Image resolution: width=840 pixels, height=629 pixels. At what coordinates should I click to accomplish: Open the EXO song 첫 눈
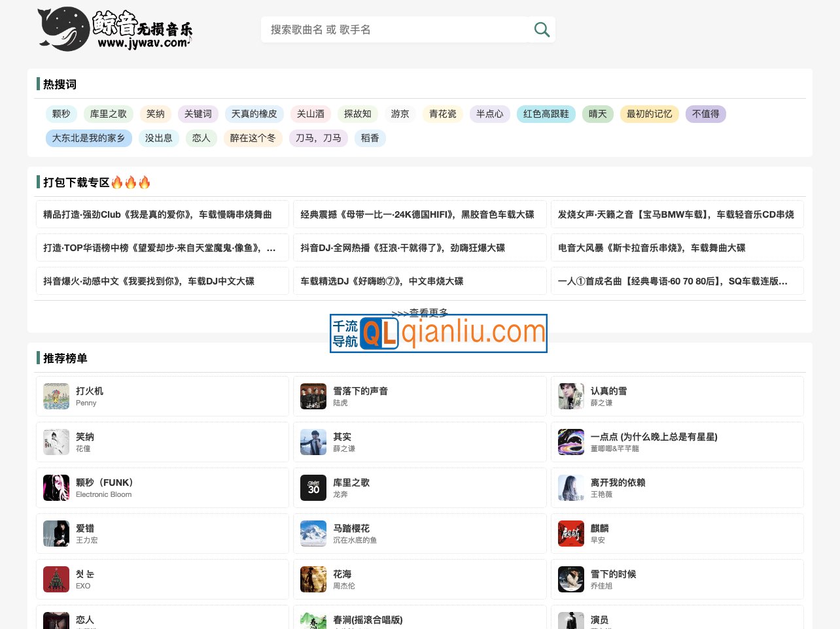pyautogui.click(x=86, y=574)
